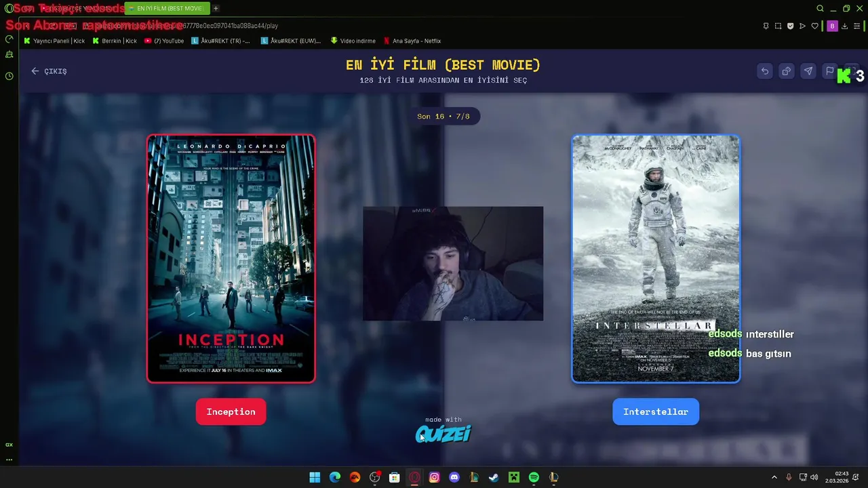The height and width of the screenshot is (488, 868).
Task: Select the Inception movie poster
Action: tap(231, 259)
